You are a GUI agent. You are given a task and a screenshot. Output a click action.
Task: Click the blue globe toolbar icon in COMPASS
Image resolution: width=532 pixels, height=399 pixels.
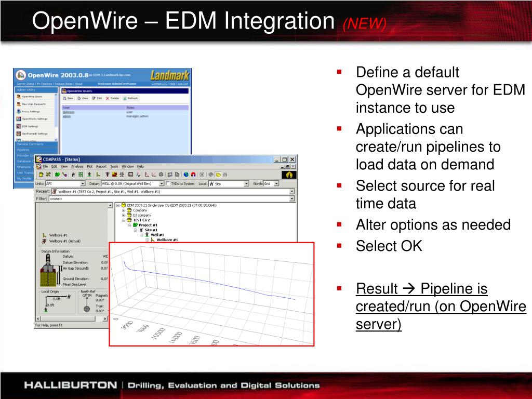pos(186,175)
